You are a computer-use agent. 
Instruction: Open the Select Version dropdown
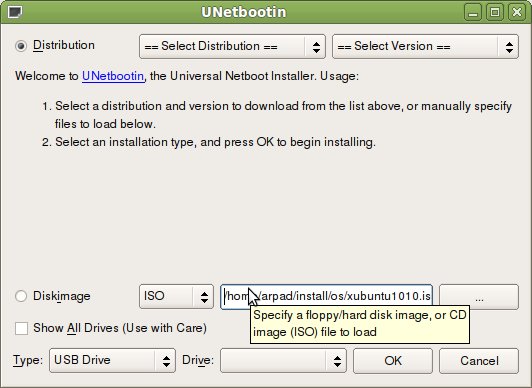[425, 46]
